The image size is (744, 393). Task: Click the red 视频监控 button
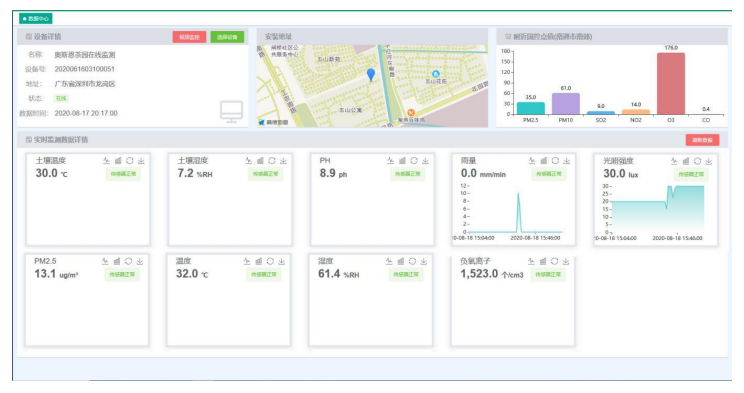point(189,37)
